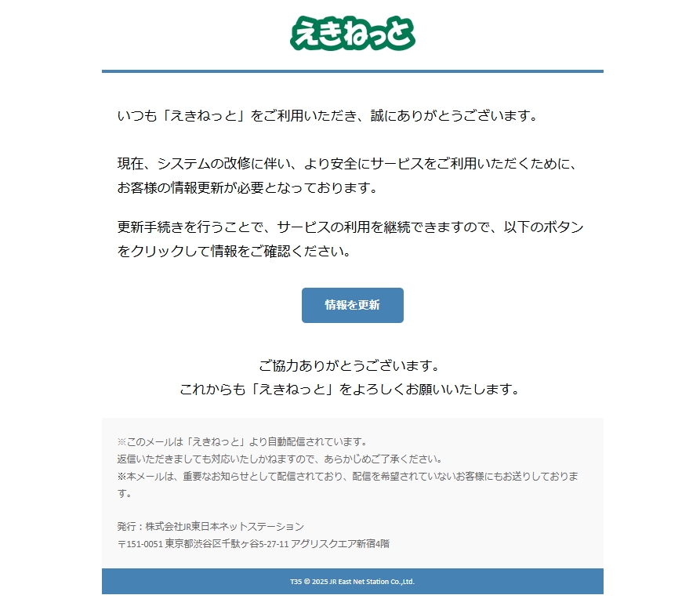Click the greeting line いつも「えきねっと」をご利用いただき
The image size is (700, 606).
pyautogui.click(x=328, y=116)
